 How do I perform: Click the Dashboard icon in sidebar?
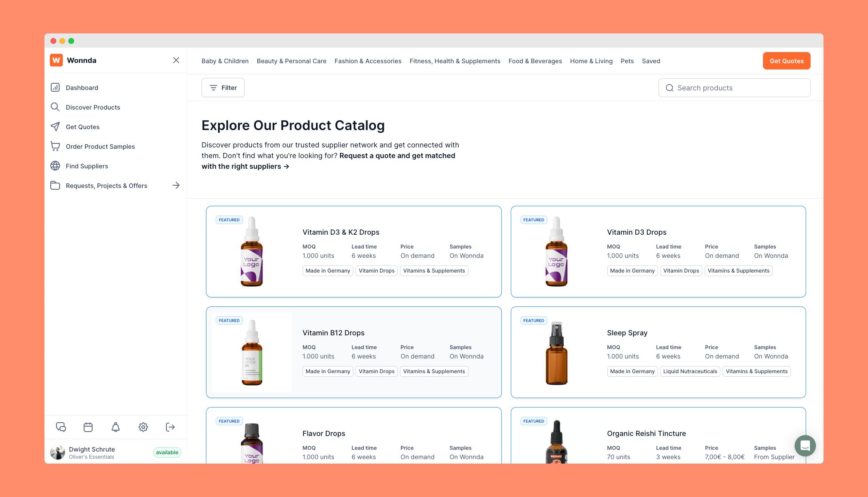click(55, 88)
